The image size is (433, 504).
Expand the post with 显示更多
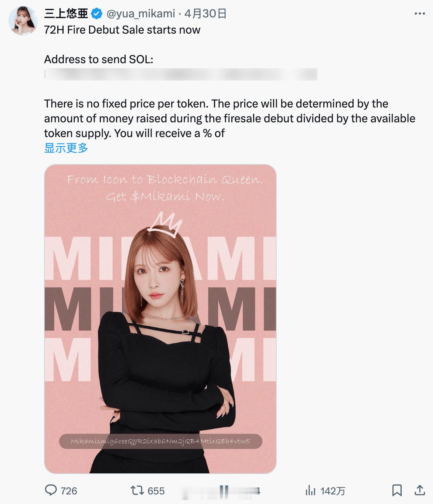(x=66, y=148)
